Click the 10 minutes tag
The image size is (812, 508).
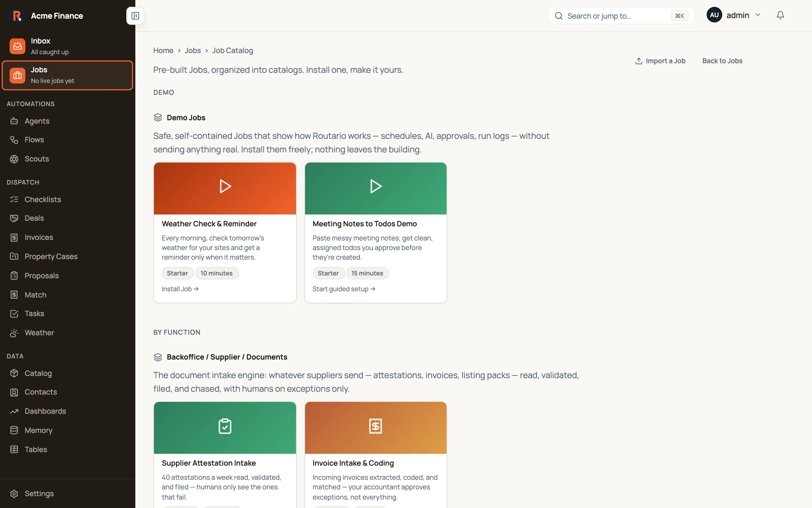click(x=217, y=273)
